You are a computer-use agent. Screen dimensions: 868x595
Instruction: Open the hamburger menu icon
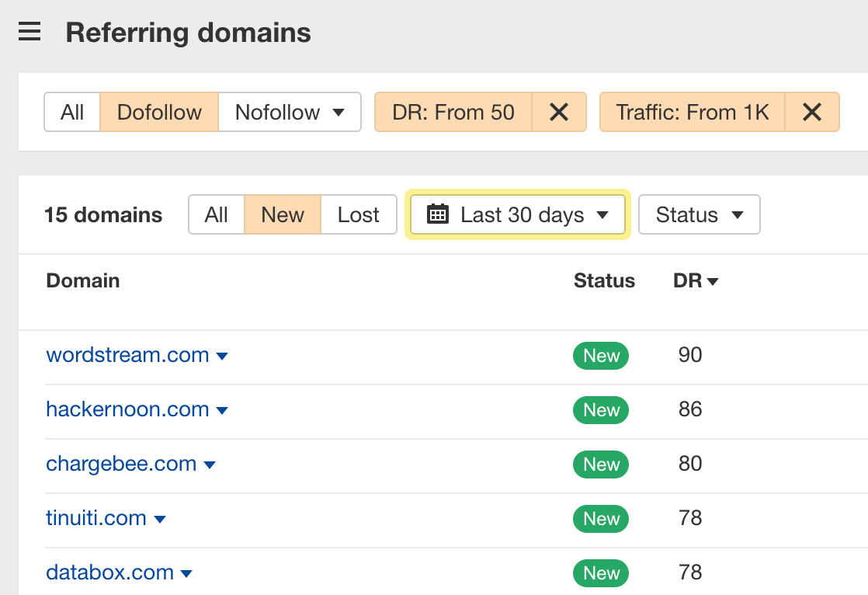[30, 33]
